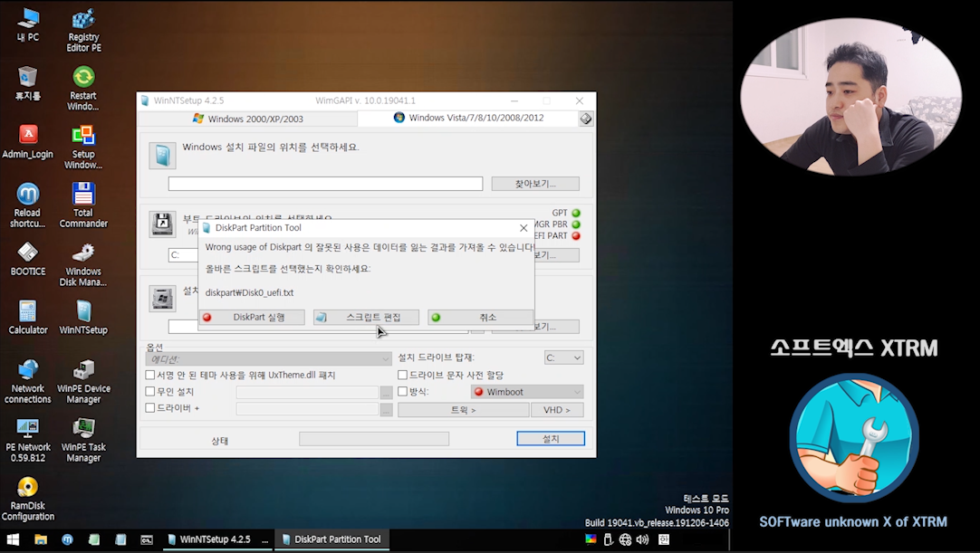Open the 휴지통 recycle bin icon

(x=27, y=83)
